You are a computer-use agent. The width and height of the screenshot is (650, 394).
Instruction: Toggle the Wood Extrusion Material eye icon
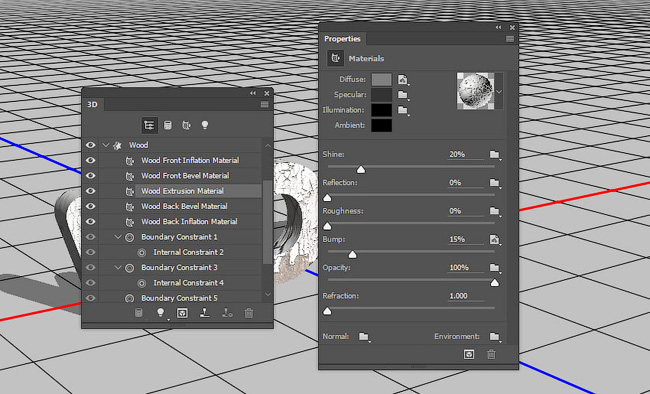pyautogui.click(x=90, y=191)
